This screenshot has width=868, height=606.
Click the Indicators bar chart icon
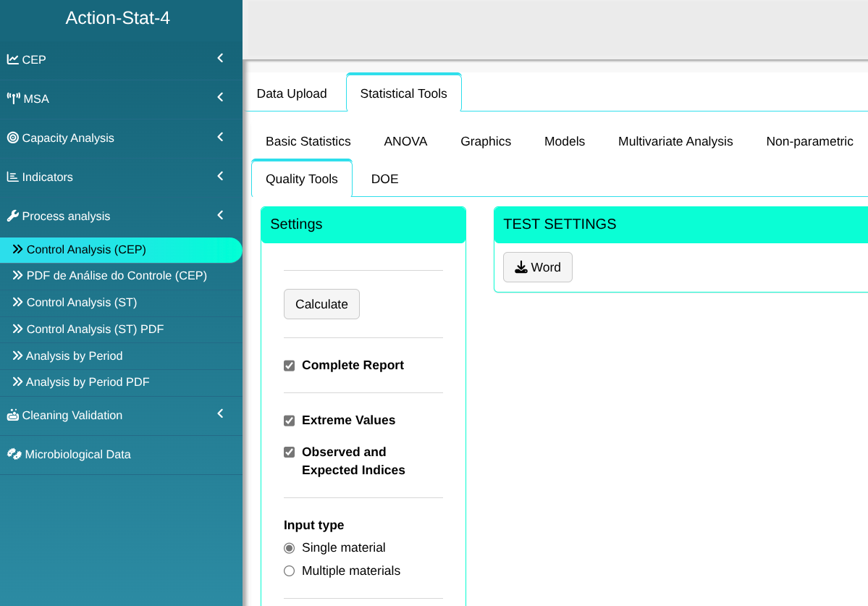(13, 177)
